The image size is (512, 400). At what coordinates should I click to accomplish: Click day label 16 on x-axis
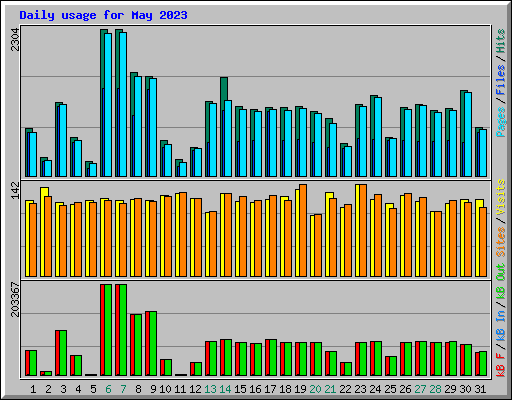(255, 389)
